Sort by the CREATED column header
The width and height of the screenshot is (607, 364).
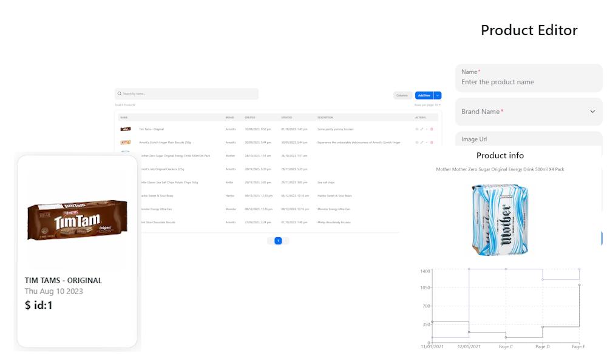click(x=250, y=118)
